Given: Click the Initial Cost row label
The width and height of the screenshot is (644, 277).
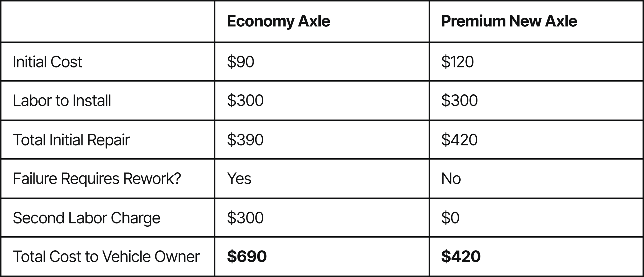Looking at the screenshot, I should coord(48,62).
